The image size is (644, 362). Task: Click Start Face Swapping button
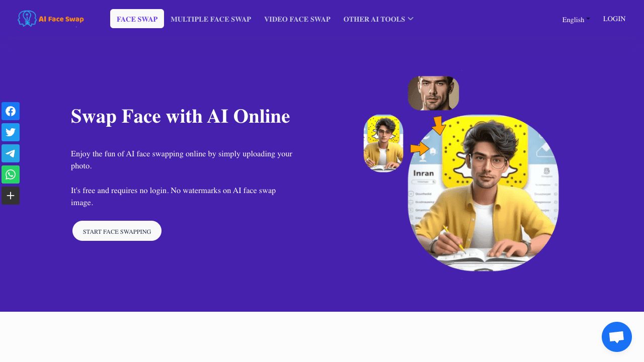click(x=117, y=231)
